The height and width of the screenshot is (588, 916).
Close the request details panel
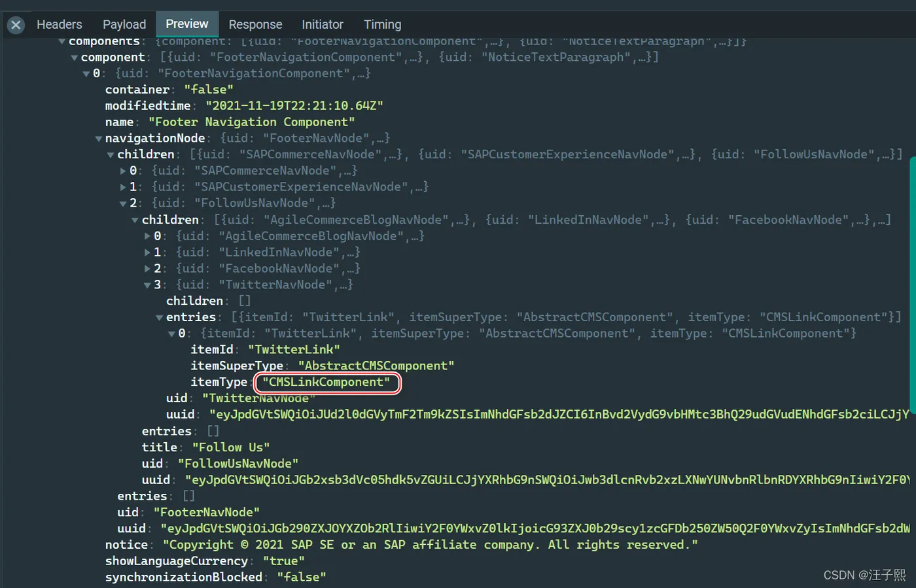(16, 25)
